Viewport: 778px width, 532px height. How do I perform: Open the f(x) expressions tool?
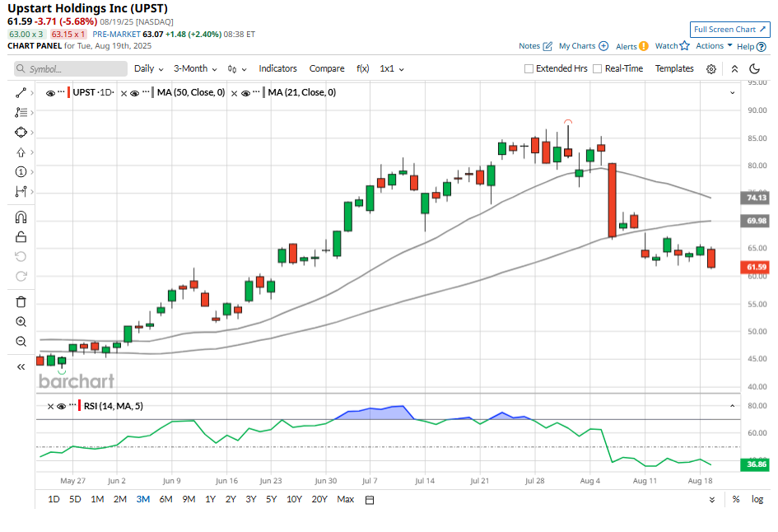click(x=363, y=69)
